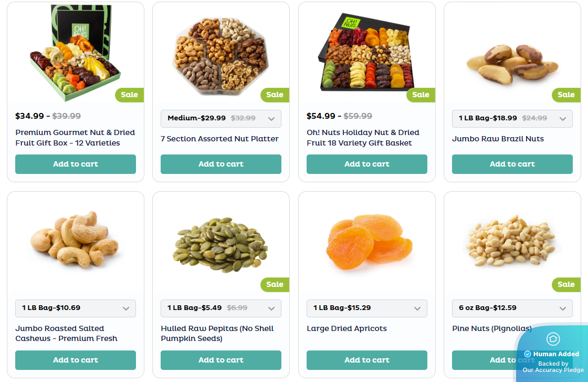Click Sale badge on Hulled Raw Pepitas
The width and height of the screenshot is (588, 382).
coord(275,285)
